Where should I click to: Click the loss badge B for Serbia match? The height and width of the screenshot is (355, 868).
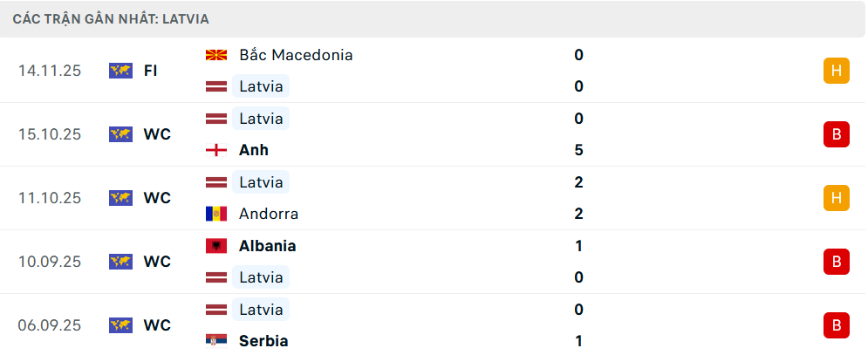tap(836, 325)
